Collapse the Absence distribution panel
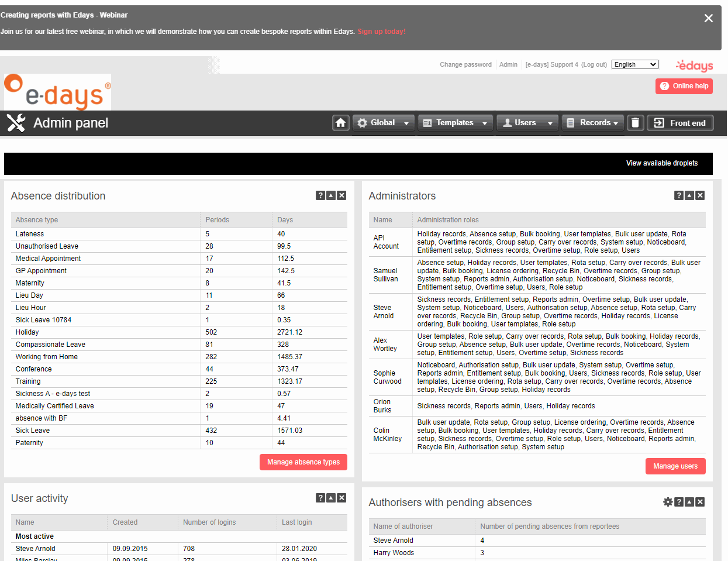728x561 pixels. coord(330,195)
